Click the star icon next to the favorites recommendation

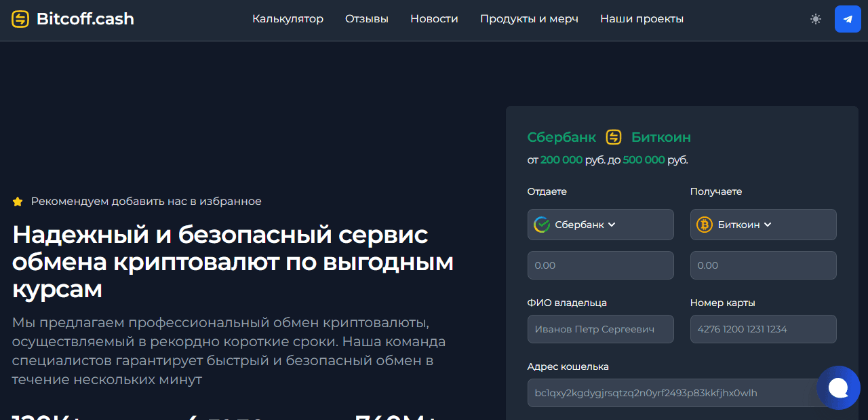(17, 201)
